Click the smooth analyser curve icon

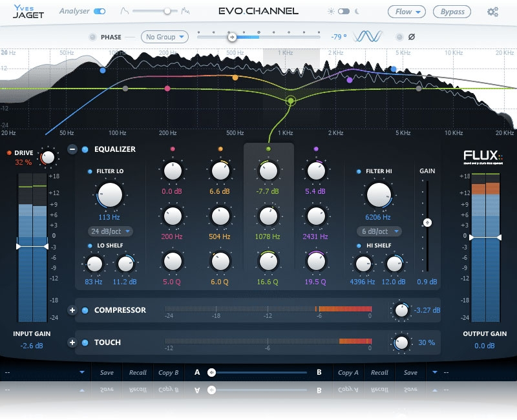pyautogui.click(x=124, y=11)
